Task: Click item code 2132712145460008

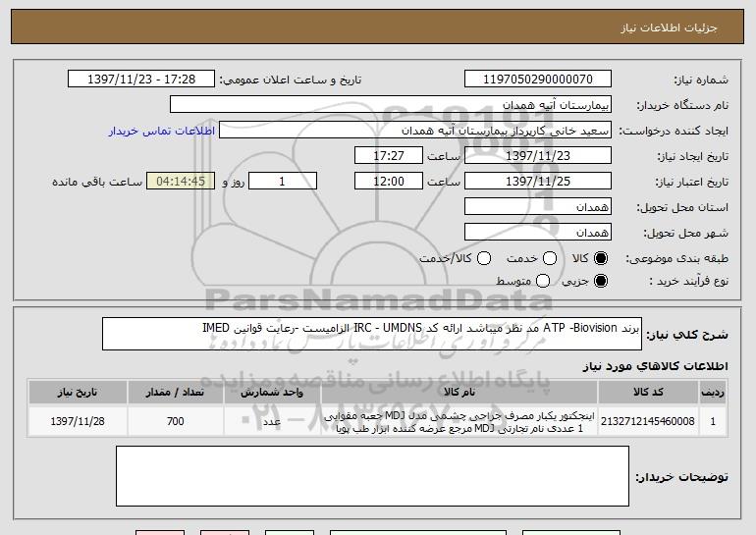Action: pos(648,421)
